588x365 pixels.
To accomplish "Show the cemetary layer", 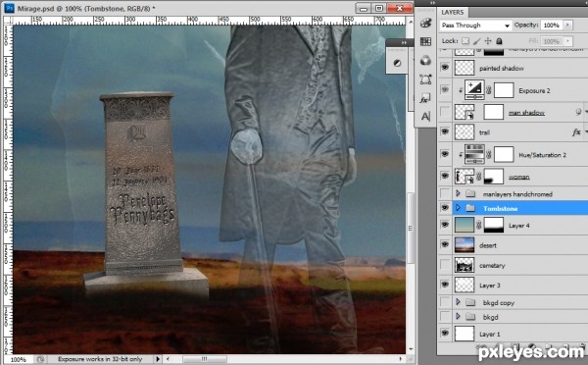I will [445, 265].
